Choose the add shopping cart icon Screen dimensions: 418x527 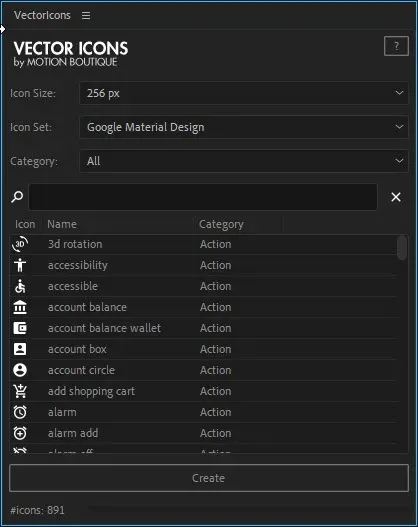[20, 391]
